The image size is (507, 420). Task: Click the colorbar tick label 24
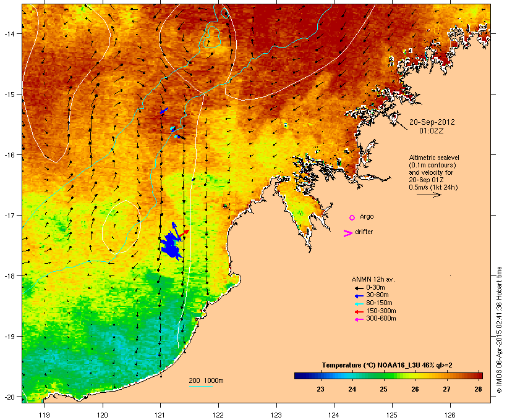click(x=352, y=389)
